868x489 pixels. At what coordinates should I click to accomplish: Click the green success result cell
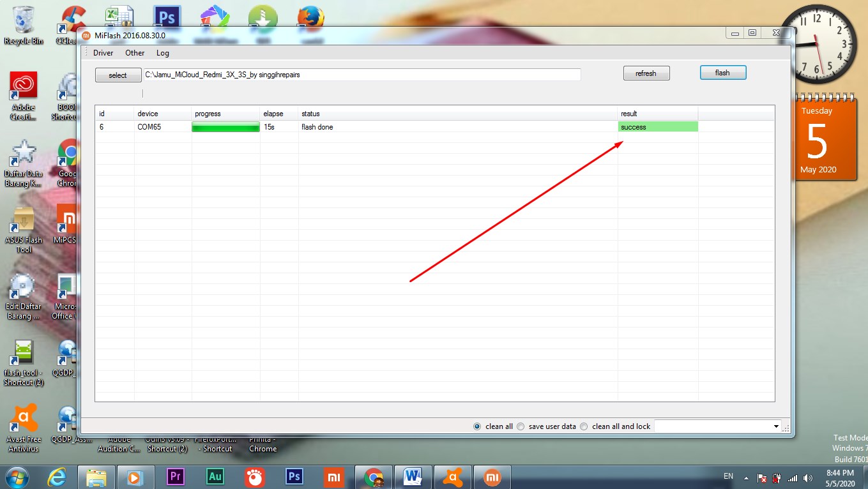pos(658,127)
